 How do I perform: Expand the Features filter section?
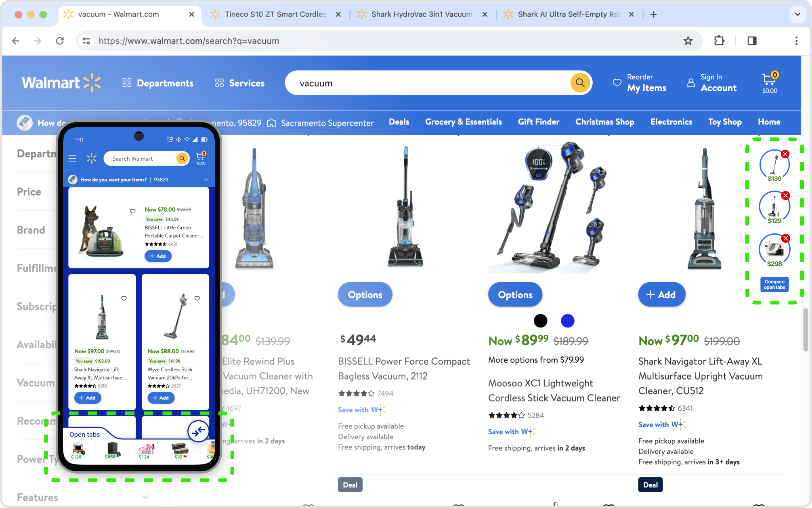(146, 497)
